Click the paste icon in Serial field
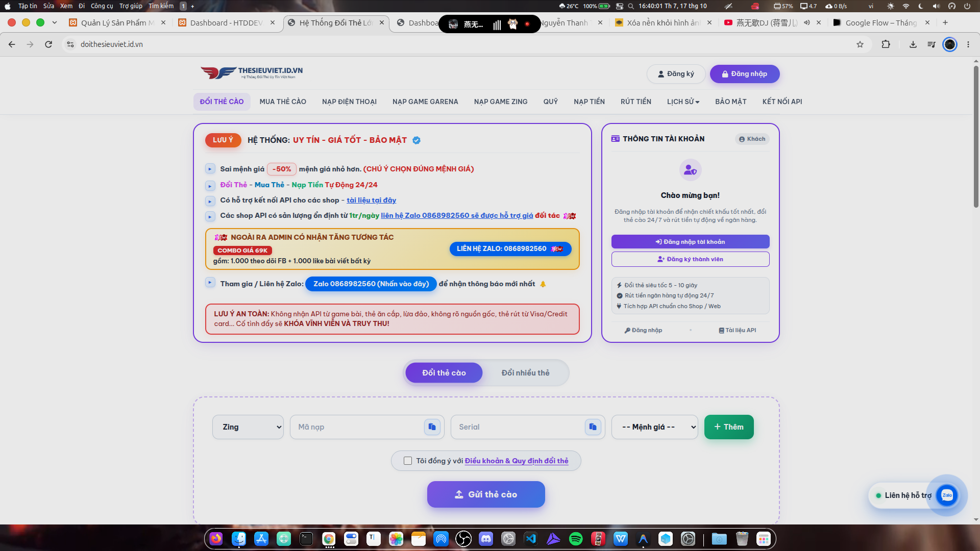This screenshot has width=980, height=551. click(593, 427)
